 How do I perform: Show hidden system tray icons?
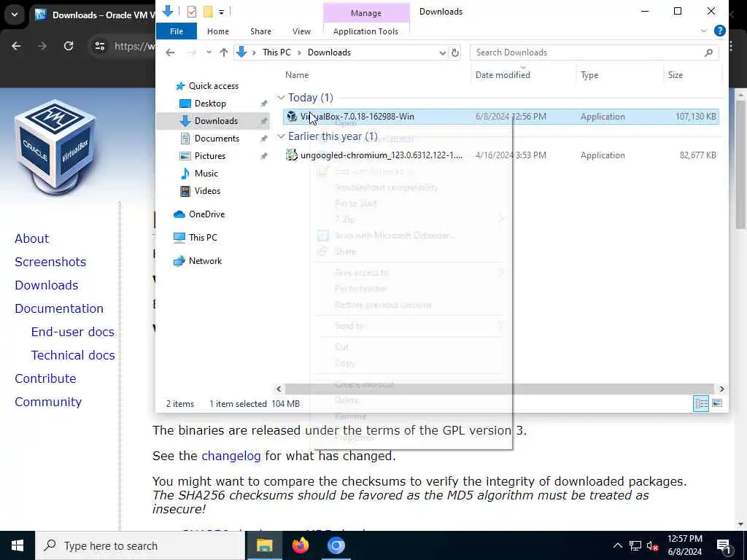tap(617, 545)
